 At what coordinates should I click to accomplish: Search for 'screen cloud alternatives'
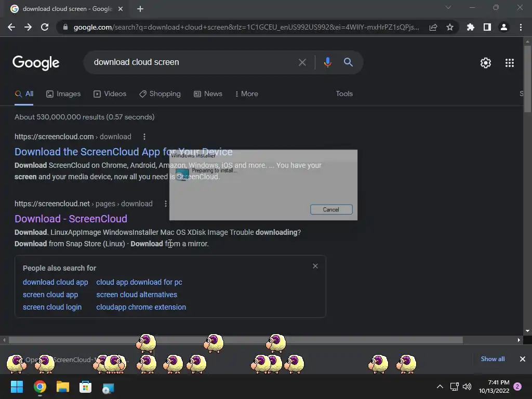(x=137, y=295)
